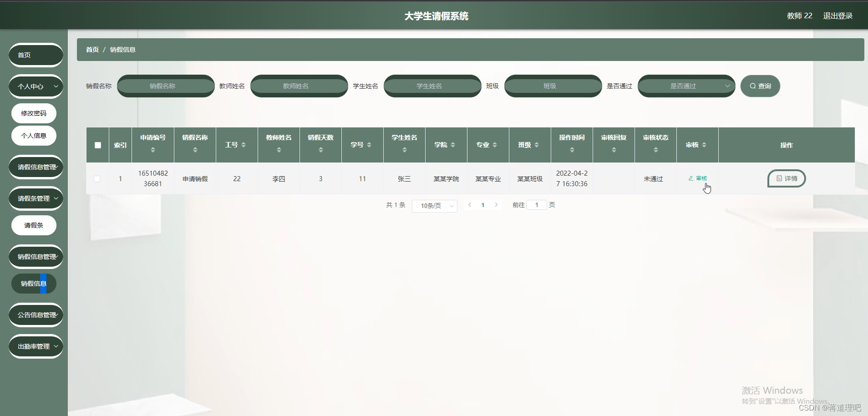Click the sort arrows on 审核状态 column
Screen dimensions: 868x416
click(655, 149)
